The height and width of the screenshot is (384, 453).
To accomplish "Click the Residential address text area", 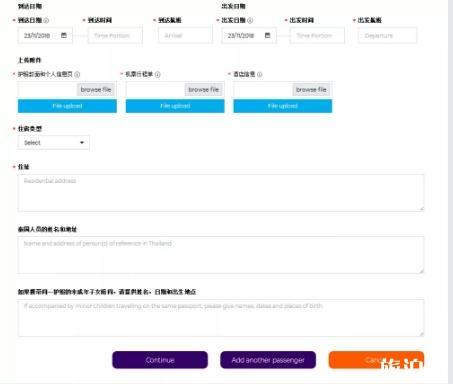I will click(x=221, y=193).
